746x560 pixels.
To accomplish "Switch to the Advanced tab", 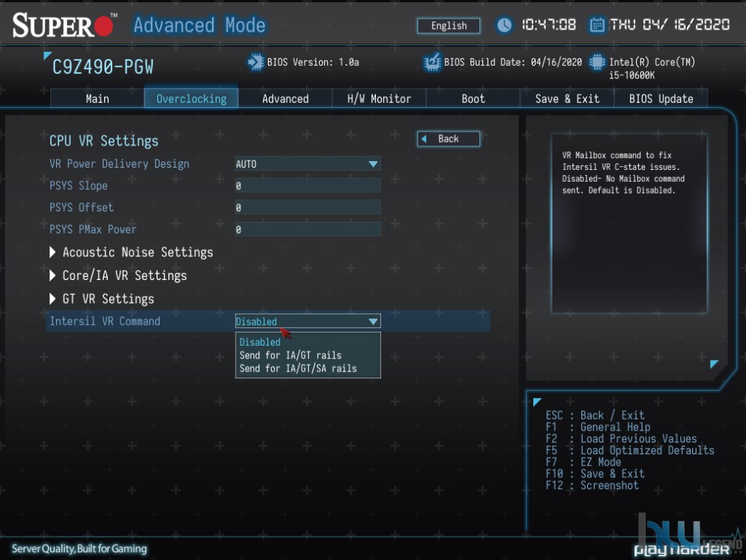I will point(285,98).
